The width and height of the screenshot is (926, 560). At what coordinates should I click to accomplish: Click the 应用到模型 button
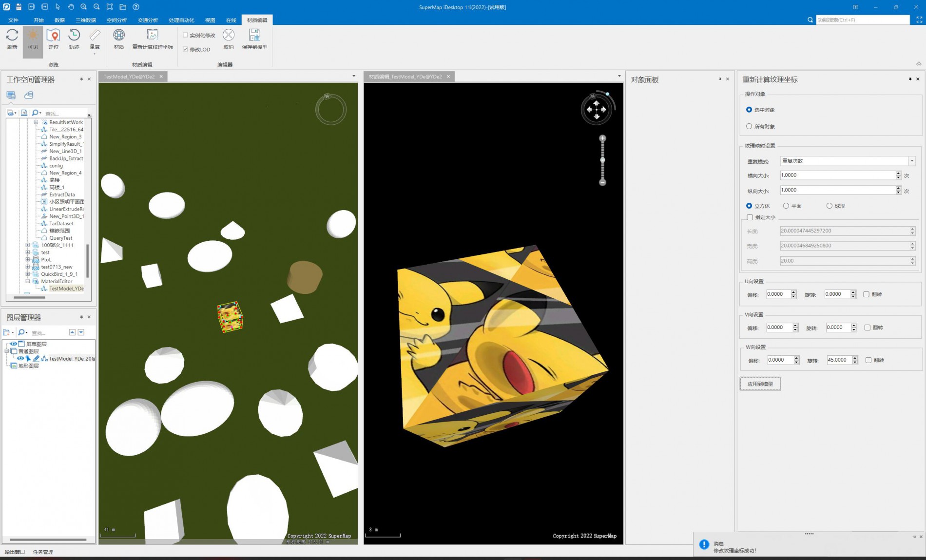pyautogui.click(x=760, y=384)
